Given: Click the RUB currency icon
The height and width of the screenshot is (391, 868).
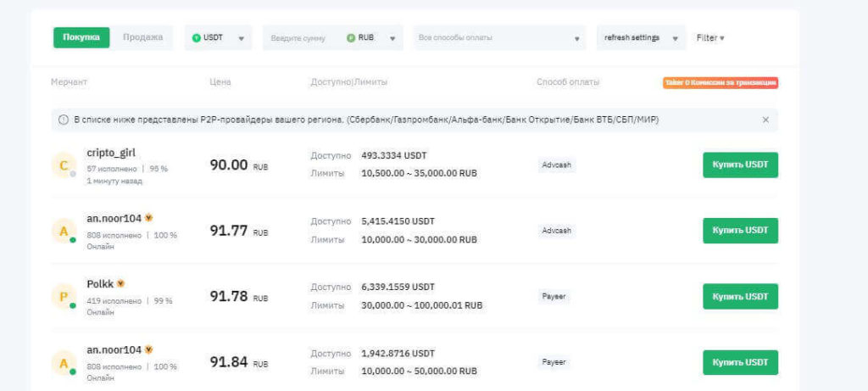Looking at the screenshot, I should 351,38.
